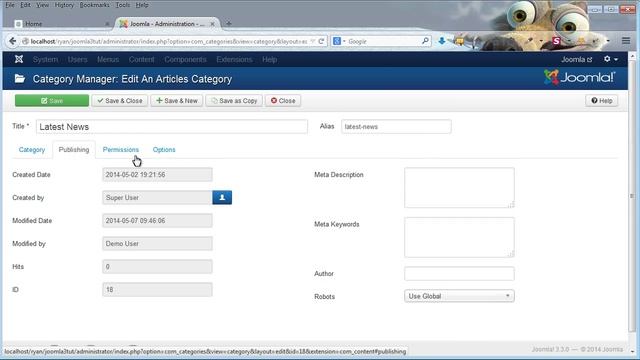Expand the Robots dropdown showing Use Global

[459, 296]
